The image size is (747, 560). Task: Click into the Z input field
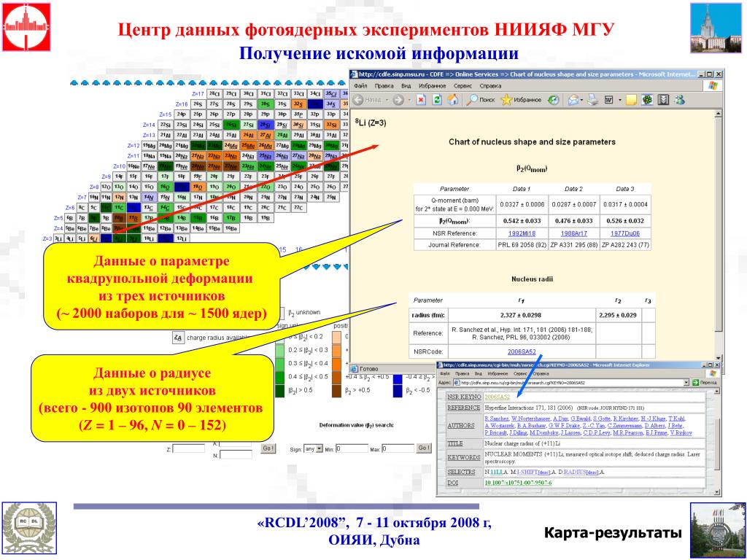coord(189,448)
